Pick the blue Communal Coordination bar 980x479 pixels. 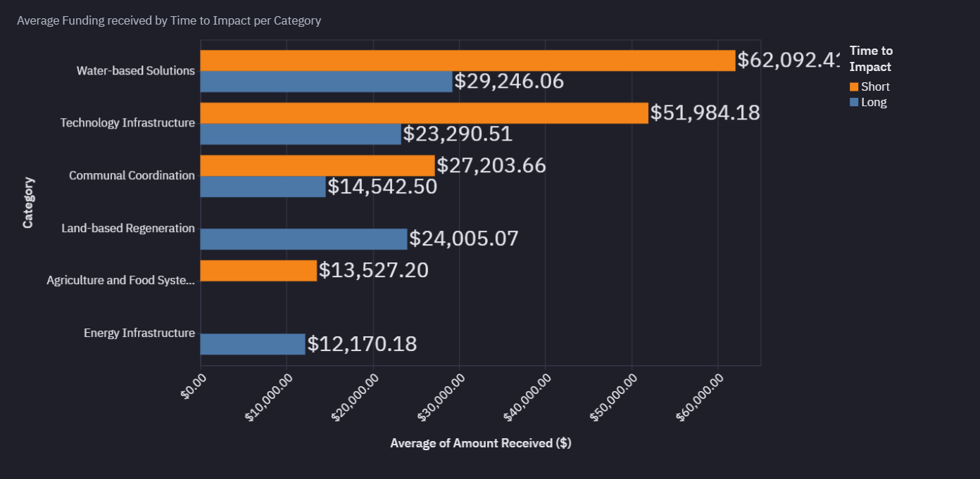point(263,186)
